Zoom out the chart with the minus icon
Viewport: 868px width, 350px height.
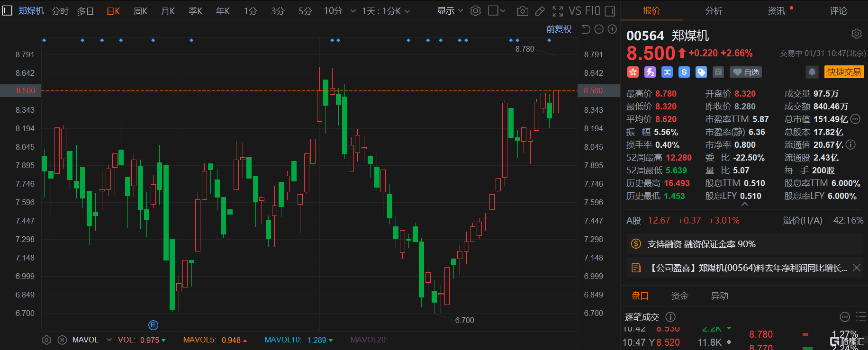[599, 29]
